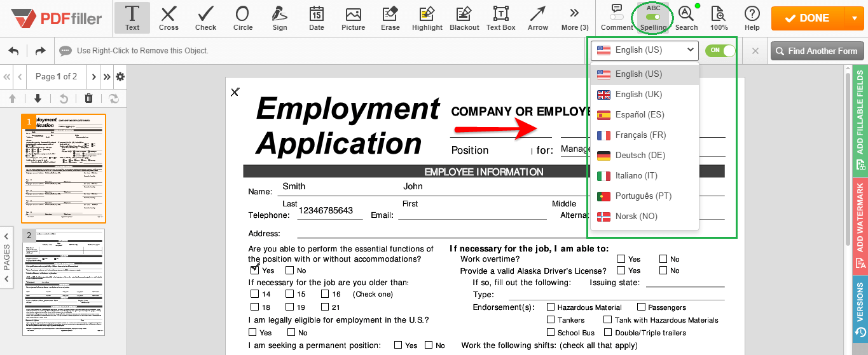Collapse the PAGES side panel

[7, 257]
